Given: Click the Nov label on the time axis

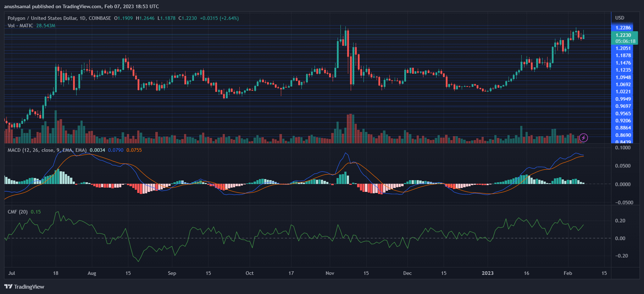Looking at the screenshot, I should click(x=330, y=273).
